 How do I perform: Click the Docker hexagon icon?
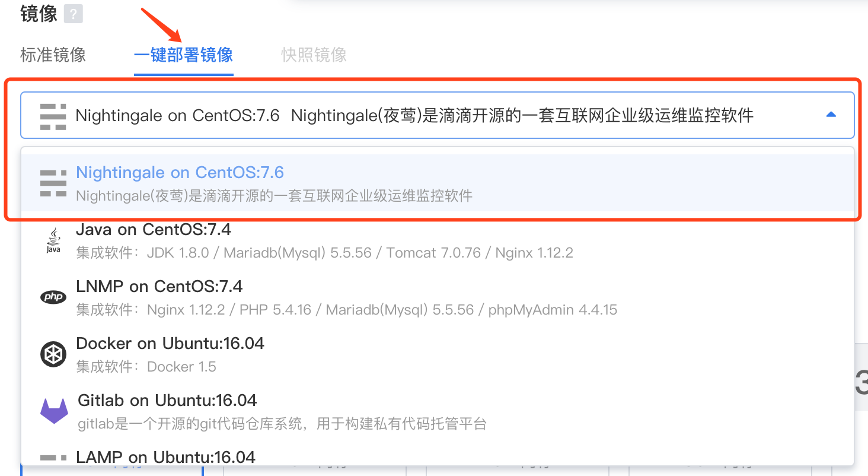[53, 355]
